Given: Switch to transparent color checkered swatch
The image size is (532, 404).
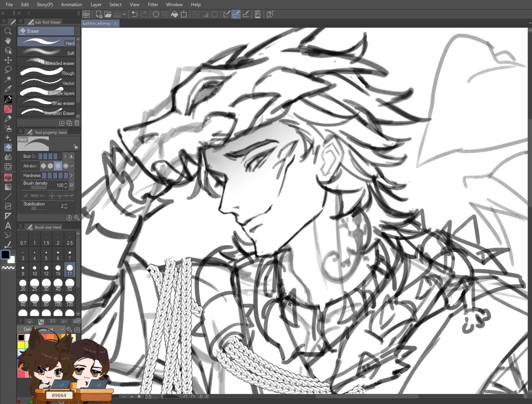Looking at the screenshot, I should (x=8, y=268).
